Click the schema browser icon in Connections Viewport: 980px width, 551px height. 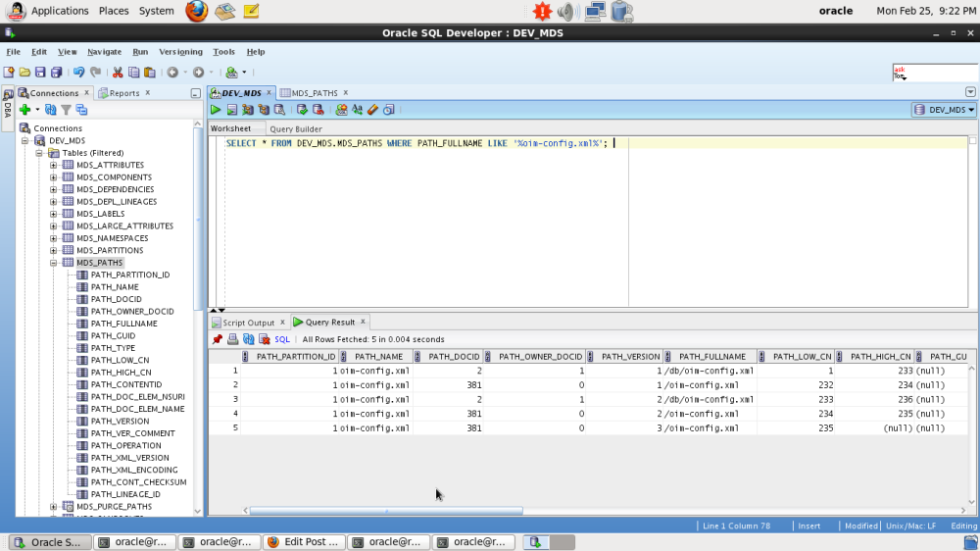[x=81, y=110]
